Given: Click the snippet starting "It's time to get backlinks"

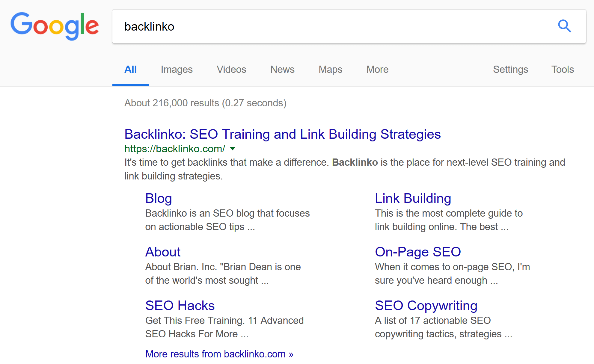Looking at the screenshot, I should point(345,169).
